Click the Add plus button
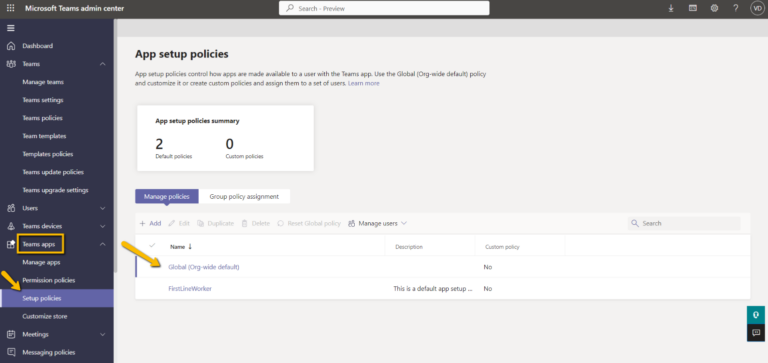Screen dimensions: 768x363 [150, 223]
